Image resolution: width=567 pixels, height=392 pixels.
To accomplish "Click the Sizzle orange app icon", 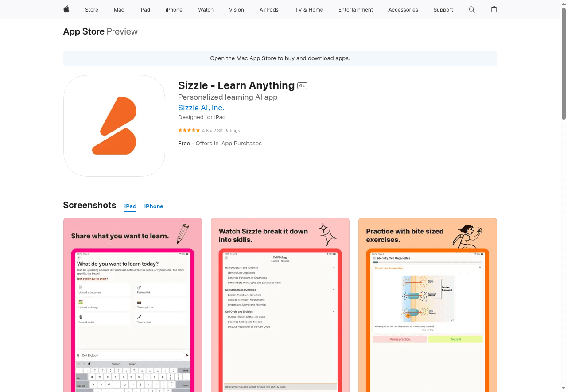I will coord(114,126).
